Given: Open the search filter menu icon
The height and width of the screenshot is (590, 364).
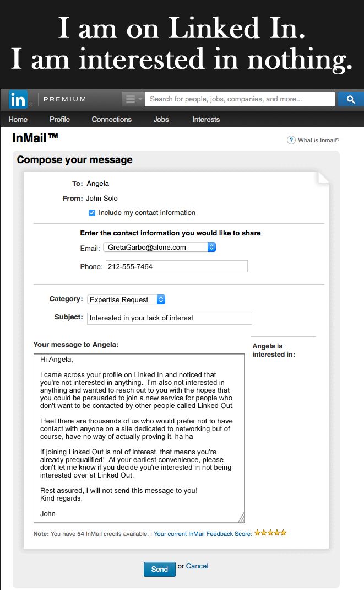Looking at the screenshot, I should click(x=133, y=99).
